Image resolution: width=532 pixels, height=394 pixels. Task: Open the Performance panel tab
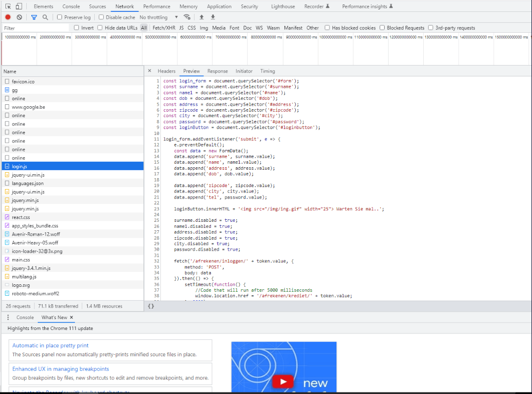[x=157, y=6]
